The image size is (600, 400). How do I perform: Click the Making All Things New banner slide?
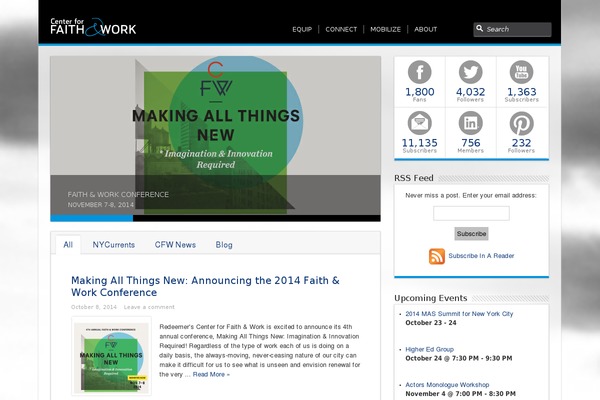215,135
